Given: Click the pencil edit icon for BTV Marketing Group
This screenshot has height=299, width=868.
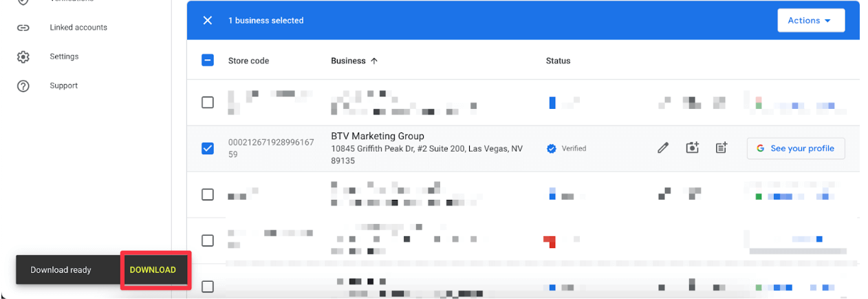Looking at the screenshot, I should click(663, 148).
